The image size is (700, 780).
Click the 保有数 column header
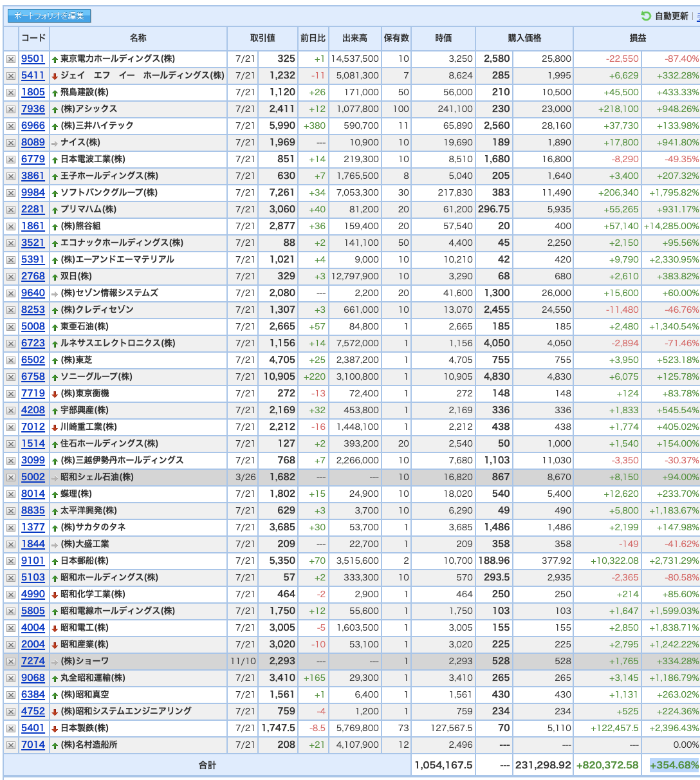tap(396, 38)
